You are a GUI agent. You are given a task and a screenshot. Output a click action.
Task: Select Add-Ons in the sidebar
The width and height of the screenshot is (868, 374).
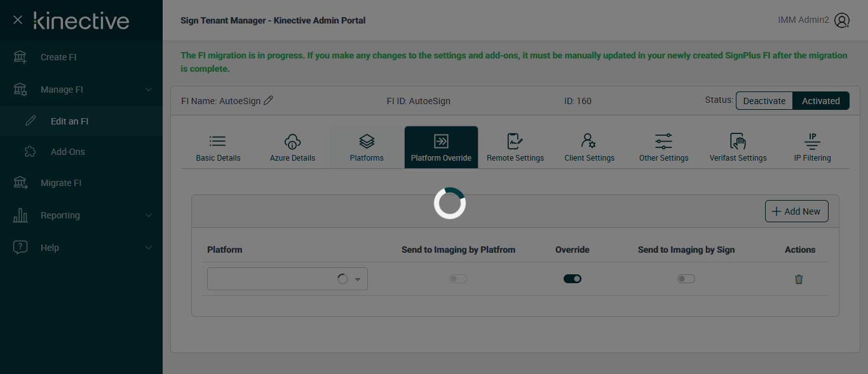tap(67, 152)
